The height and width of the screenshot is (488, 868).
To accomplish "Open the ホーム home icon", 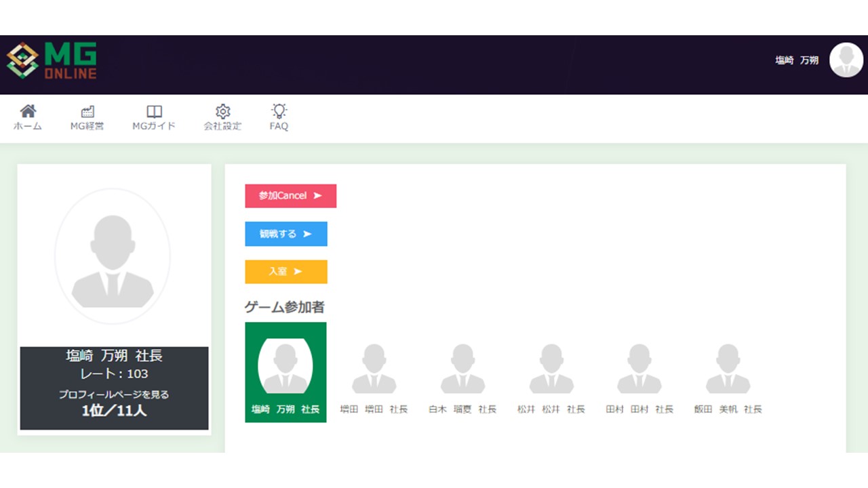I will click(x=28, y=112).
